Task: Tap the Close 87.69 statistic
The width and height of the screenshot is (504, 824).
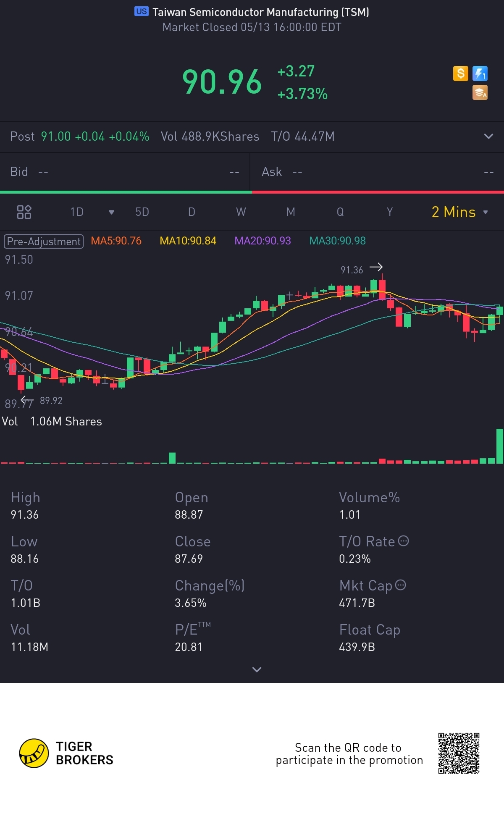Action: pyautogui.click(x=193, y=550)
